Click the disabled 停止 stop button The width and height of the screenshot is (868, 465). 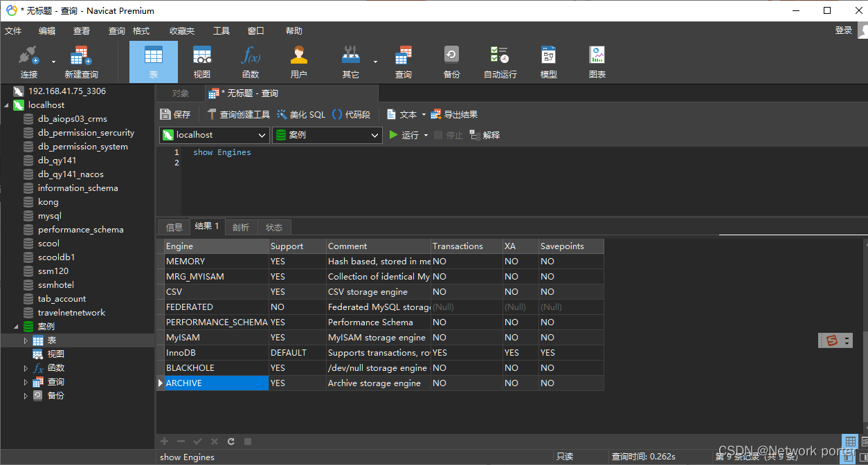click(x=449, y=135)
